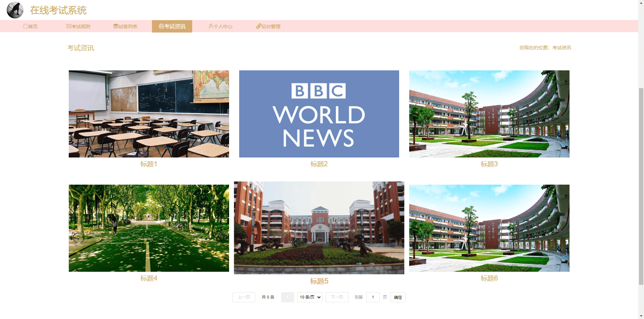This screenshot has height=319, width=644.
Task: Click the 上一页 previous page button
Action: tap(244, 297)
